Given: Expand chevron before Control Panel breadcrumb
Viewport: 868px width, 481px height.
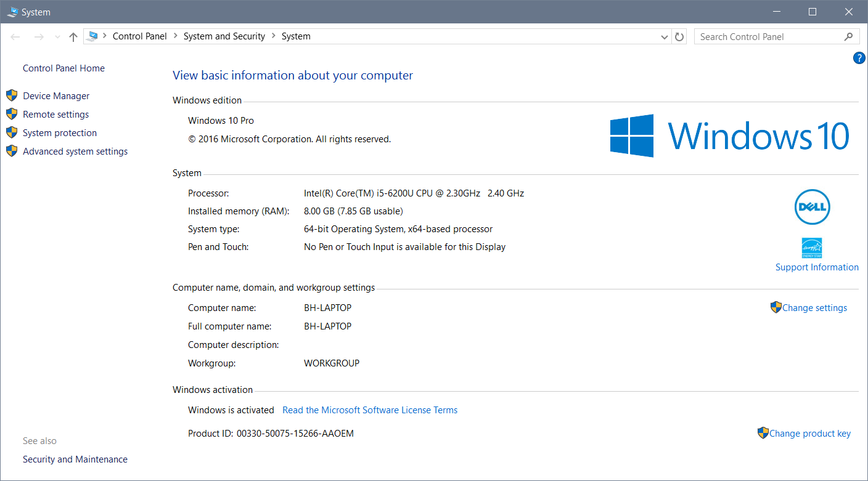Looking at the screenshot, I should 105,36.
